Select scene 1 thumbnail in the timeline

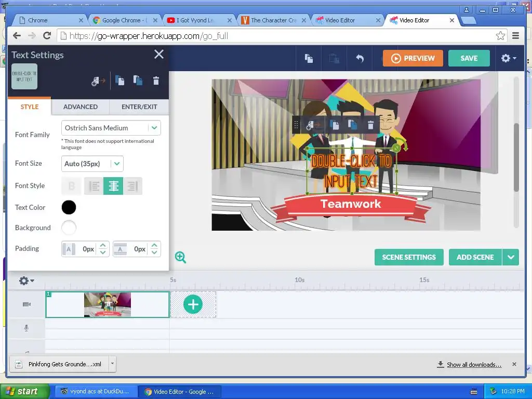click(107, 304)
